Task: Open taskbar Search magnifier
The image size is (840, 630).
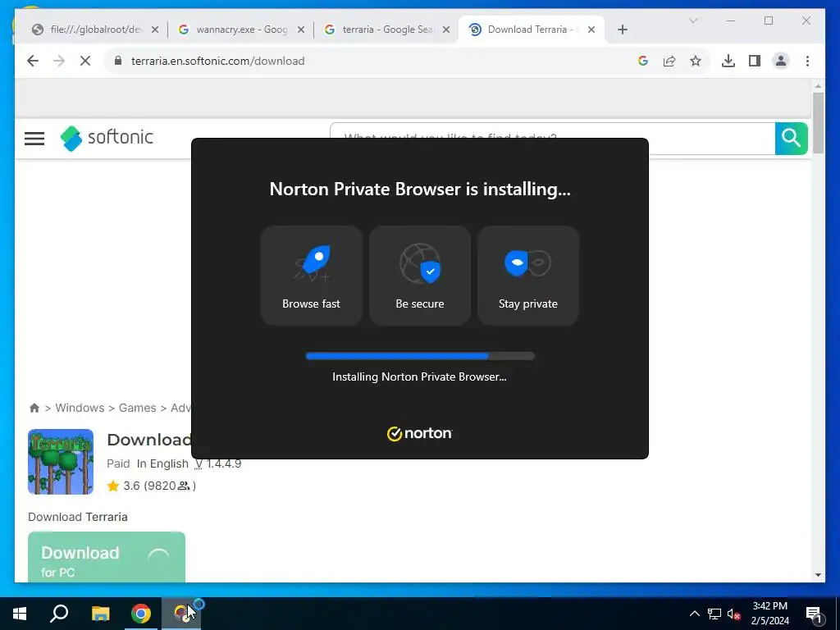Action: [x=59, y=614]
